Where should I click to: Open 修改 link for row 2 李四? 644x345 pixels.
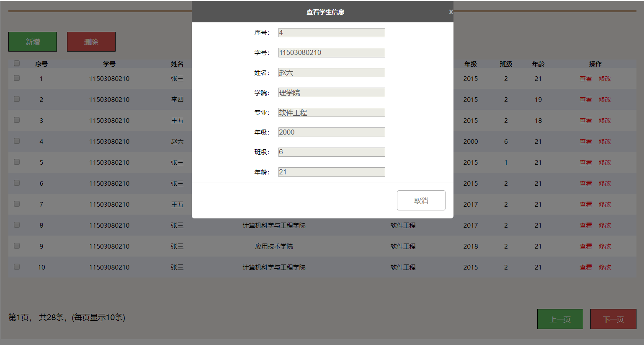[x=605, y=100]
